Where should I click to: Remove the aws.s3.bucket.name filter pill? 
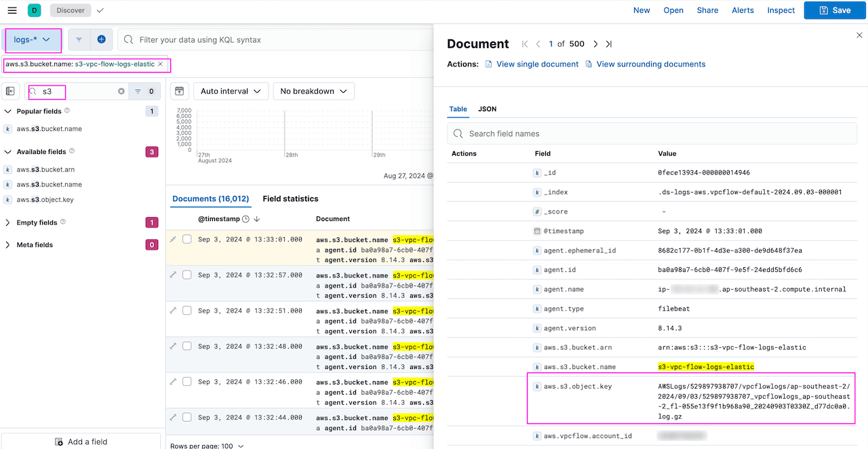coord(161,64)
